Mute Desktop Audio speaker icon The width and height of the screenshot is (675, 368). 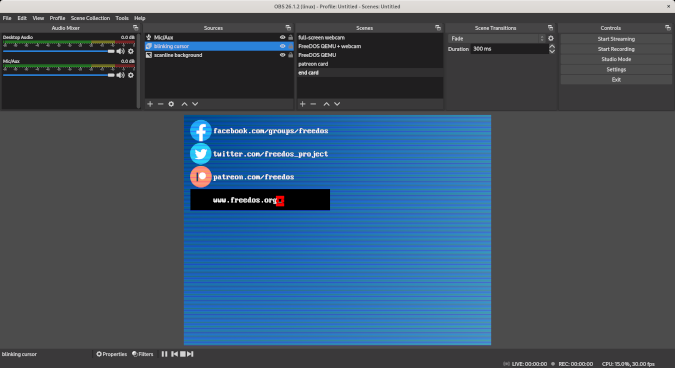(x=121, y=51)
